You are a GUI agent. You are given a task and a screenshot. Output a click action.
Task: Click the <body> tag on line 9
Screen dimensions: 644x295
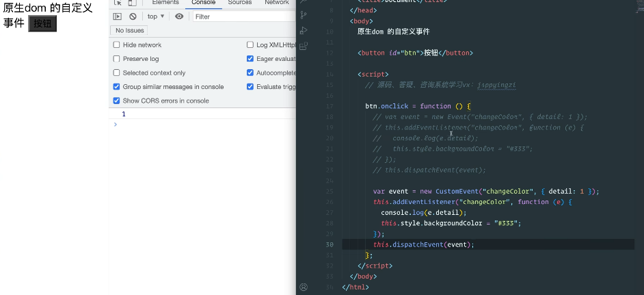(361, 21)
